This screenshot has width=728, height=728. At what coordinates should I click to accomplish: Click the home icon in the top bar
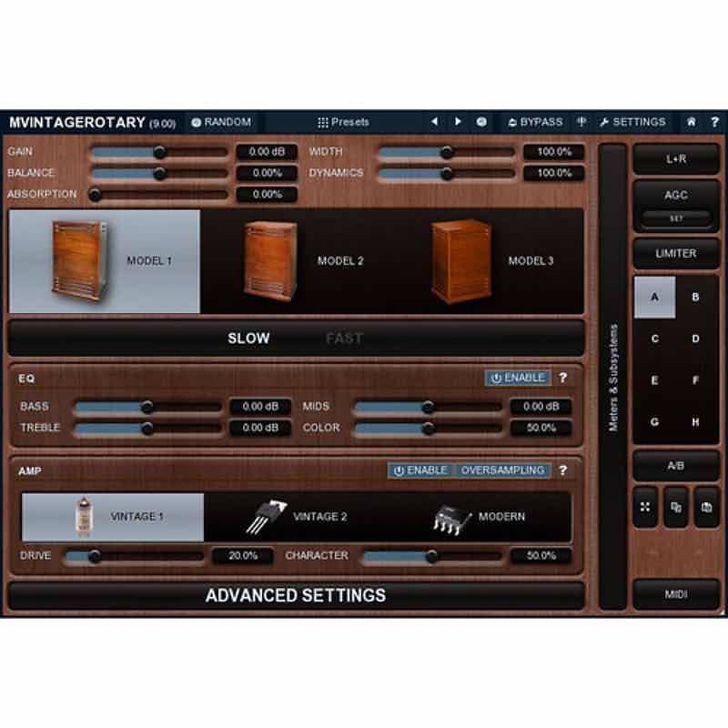tap(691, 121)
